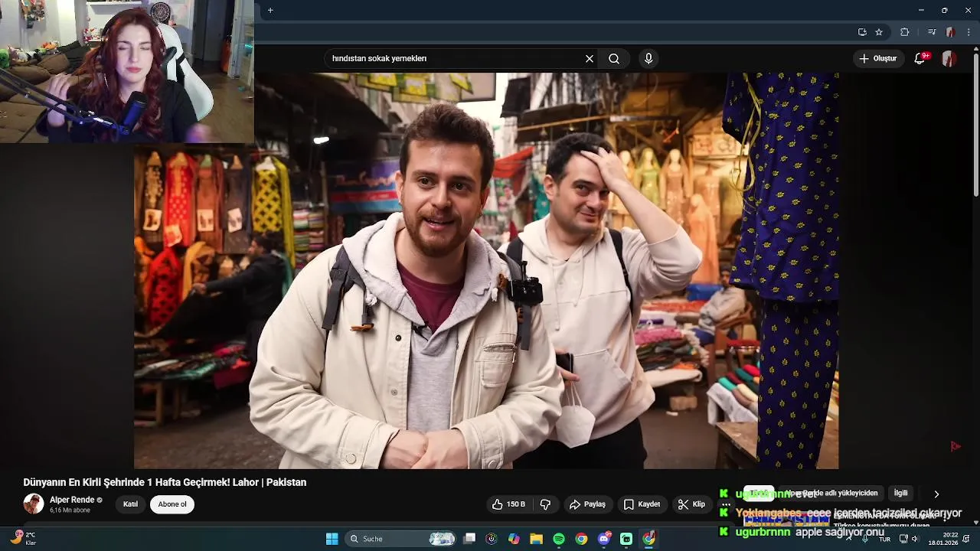
Task: Open Google Chrome from the taskbar
Action: pyautogui.click(x=581, y=539)
